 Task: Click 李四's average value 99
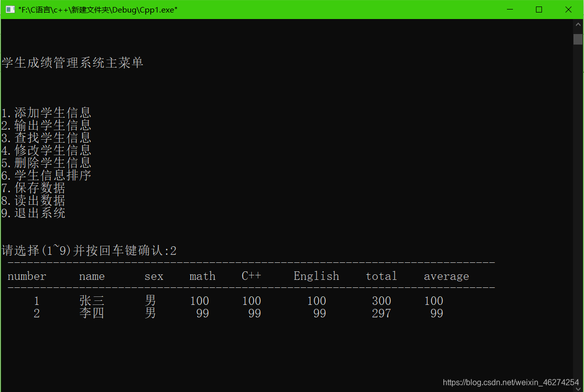(x=436, y=313)
